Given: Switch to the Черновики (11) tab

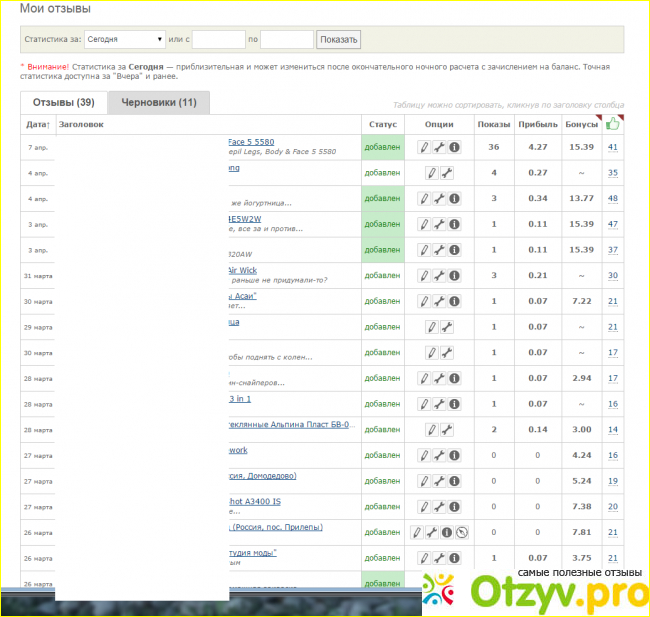Looking at the screenshot, I should pos(159,102).
